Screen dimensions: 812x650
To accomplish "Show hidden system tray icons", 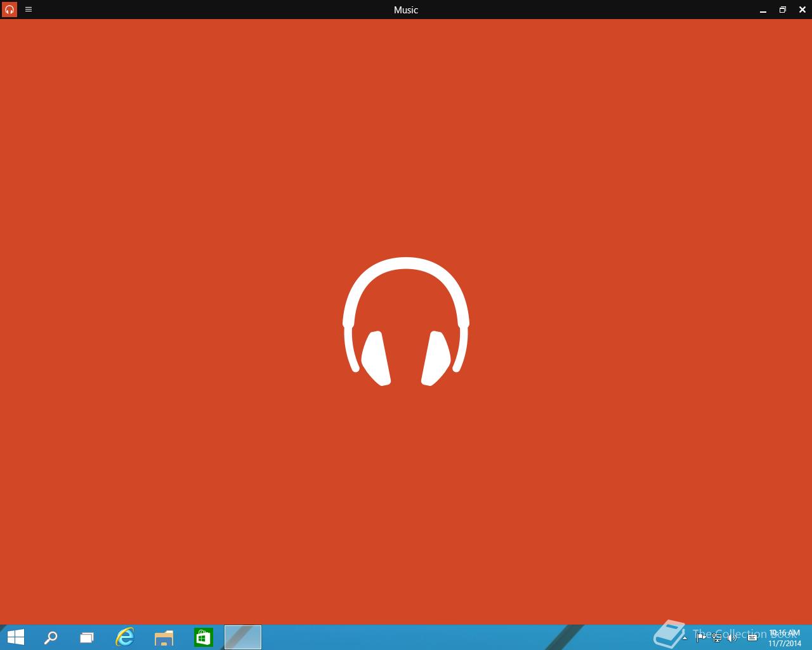I will click(x=684, y=638).
